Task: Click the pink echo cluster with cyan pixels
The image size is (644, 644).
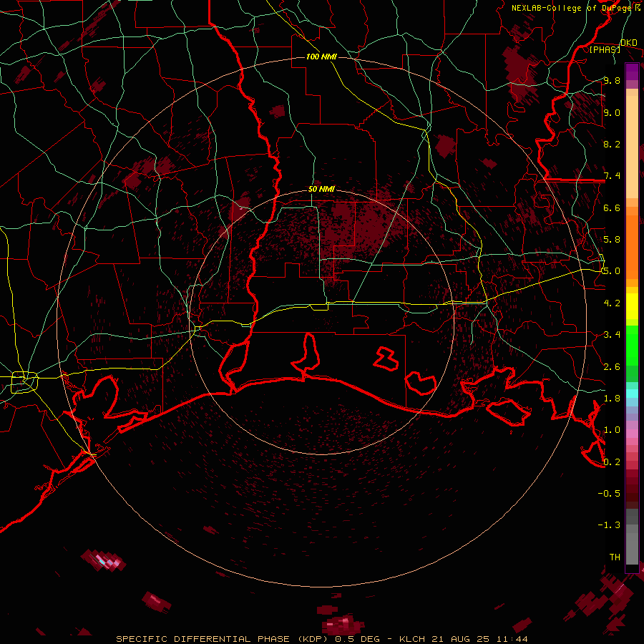Action: 103,560
